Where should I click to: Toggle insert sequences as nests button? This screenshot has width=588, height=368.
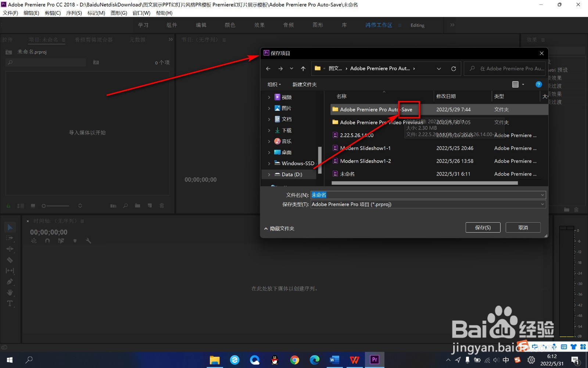[x=34, y=241]
